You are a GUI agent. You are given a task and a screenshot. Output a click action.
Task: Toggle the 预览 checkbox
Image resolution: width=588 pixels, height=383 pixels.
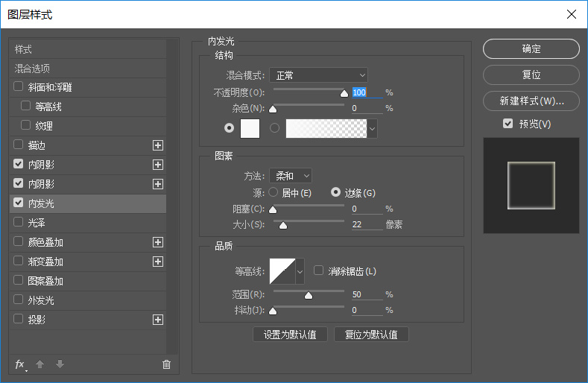508,124
